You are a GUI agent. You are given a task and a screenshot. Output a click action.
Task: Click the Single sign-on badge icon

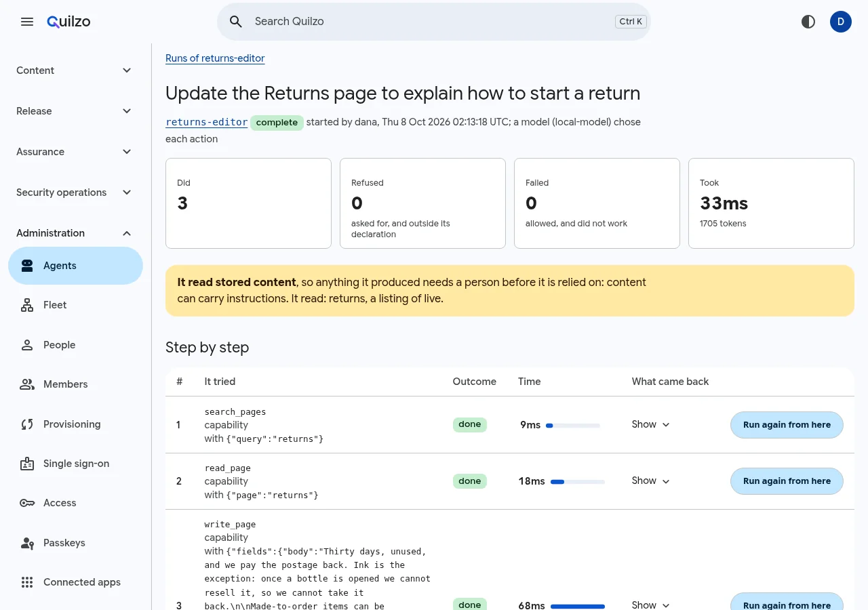click(x=27, y=464)
